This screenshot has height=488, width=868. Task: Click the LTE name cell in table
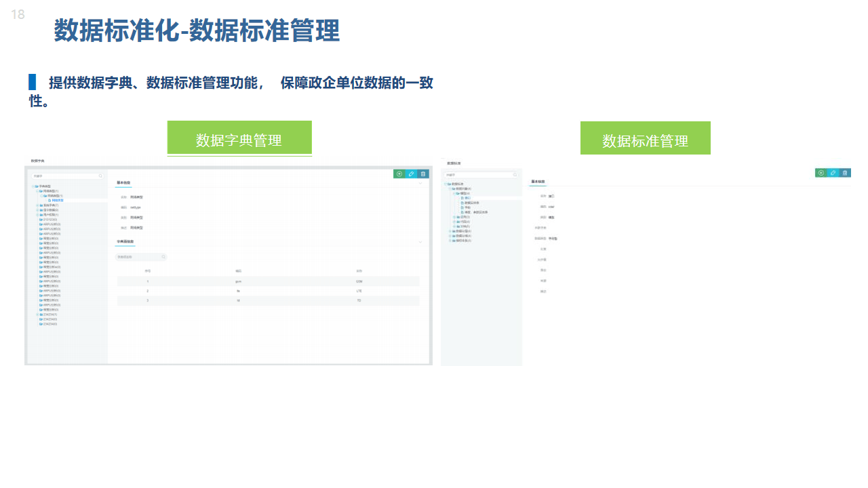click(x=359, y=291)
